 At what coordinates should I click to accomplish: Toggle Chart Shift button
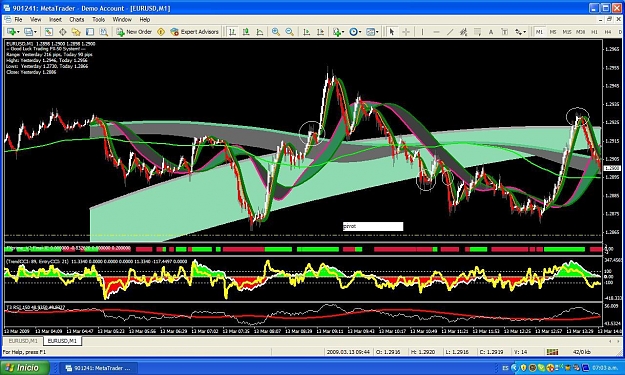[x=320, y=32]
